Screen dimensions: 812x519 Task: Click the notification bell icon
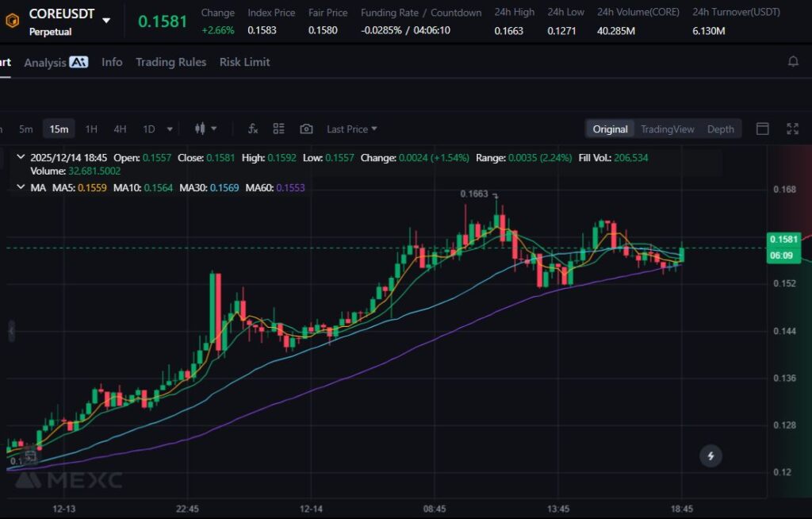click(793, 62)
